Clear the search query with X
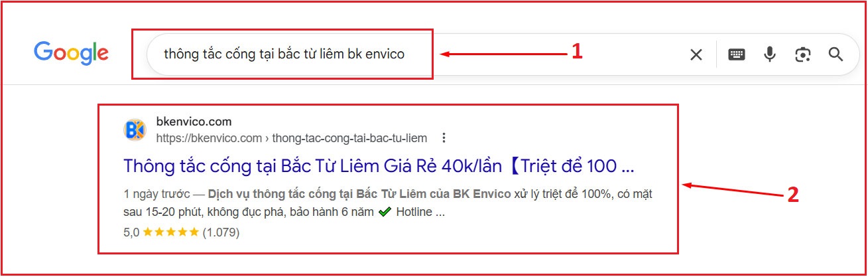 696,54
